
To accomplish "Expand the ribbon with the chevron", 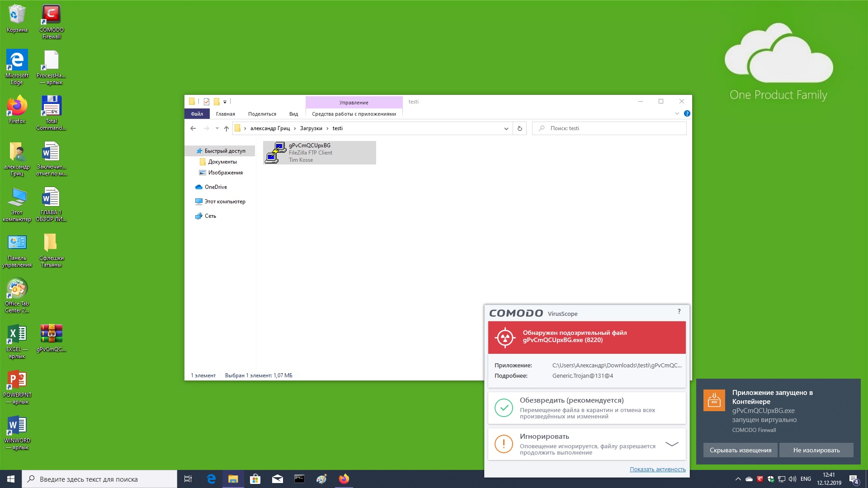I will point(677,113).
